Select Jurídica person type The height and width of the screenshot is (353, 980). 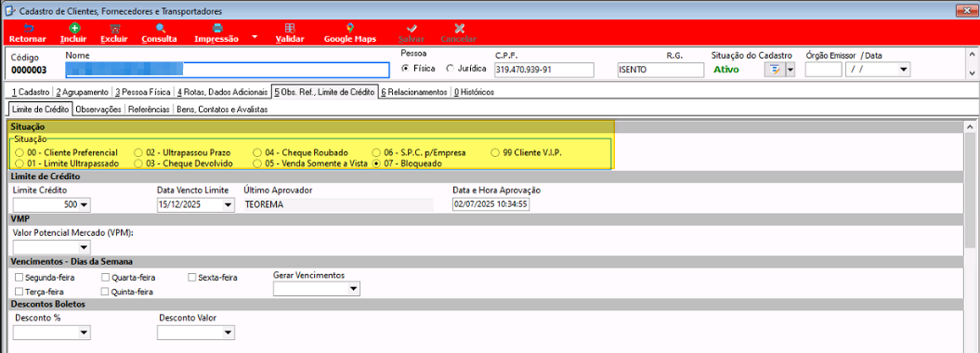(x=450, y=68)
